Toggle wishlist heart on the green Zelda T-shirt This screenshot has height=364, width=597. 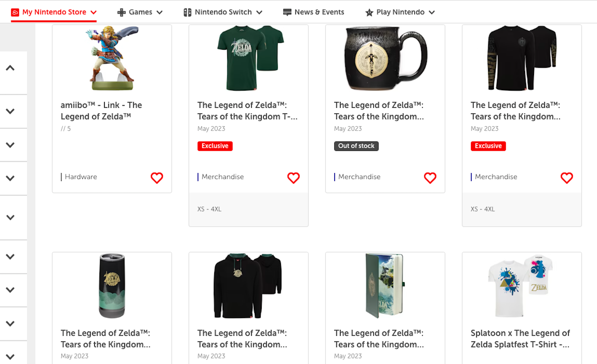click(x=294, y=178)
